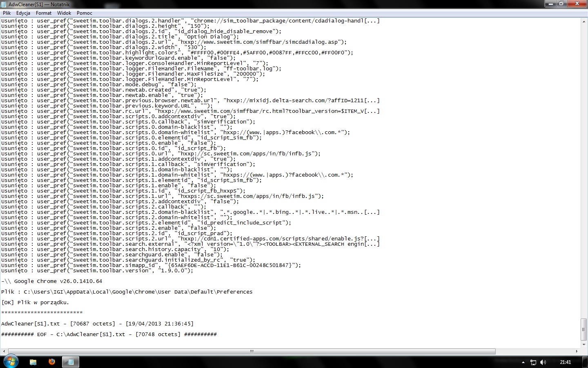Launch Windows Explorer from the taskbar
The width and height of the screenshot is (588, 368).
pos(33,362)
